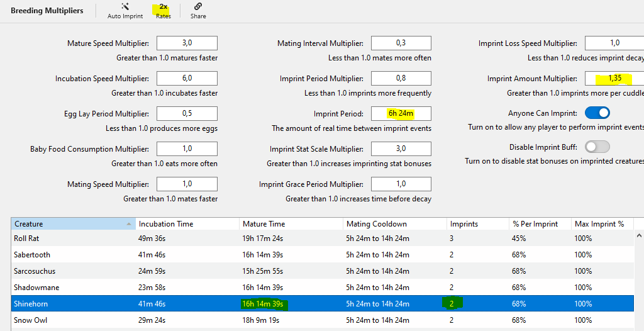The width and height of the screenshot is (644, 331).
Task: Edit the Imprint Grace Period Multiplier field
Action: [x=401, y=184]
